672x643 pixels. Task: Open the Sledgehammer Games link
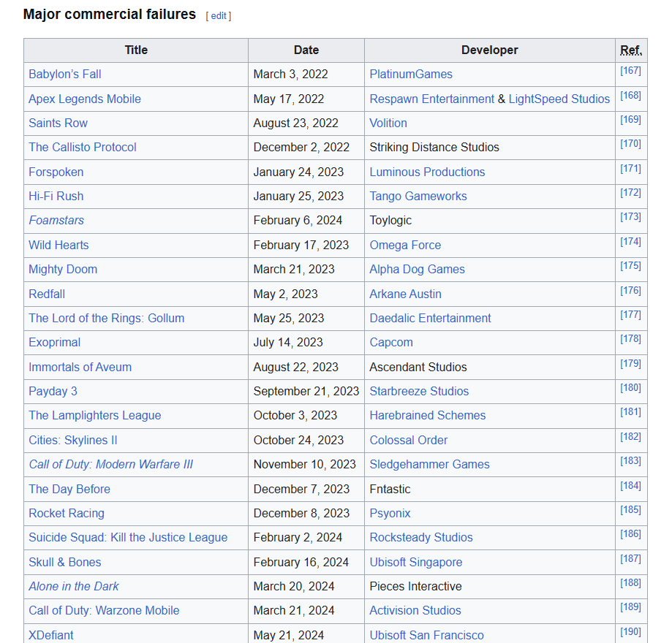pyautogui.click(x=429, y=465)
